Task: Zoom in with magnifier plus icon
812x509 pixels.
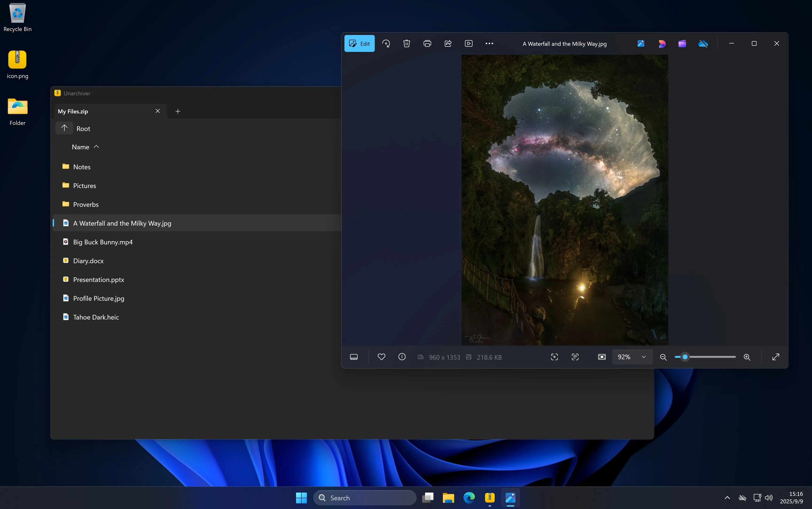Action: coord(747,357)
